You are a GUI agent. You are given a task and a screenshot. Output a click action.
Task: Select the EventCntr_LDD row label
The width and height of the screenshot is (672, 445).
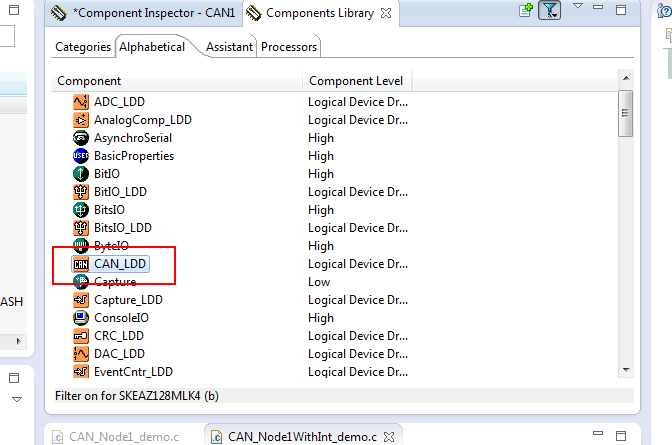click(x=133, y=372)
